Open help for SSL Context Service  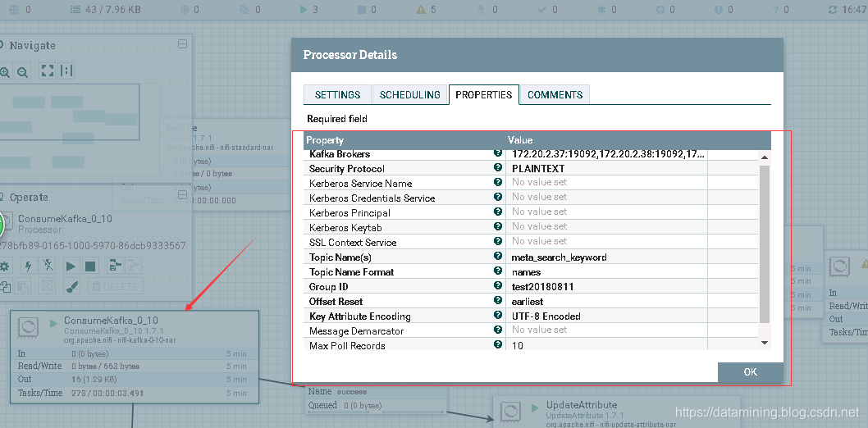pos(498,242)
